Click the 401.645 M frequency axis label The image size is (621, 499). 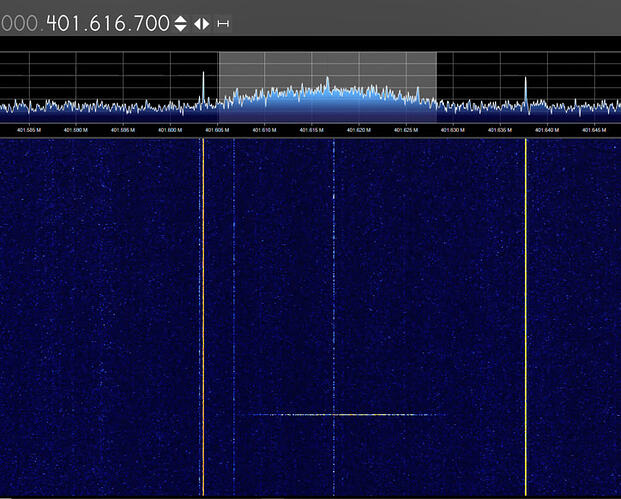[594, 130]
